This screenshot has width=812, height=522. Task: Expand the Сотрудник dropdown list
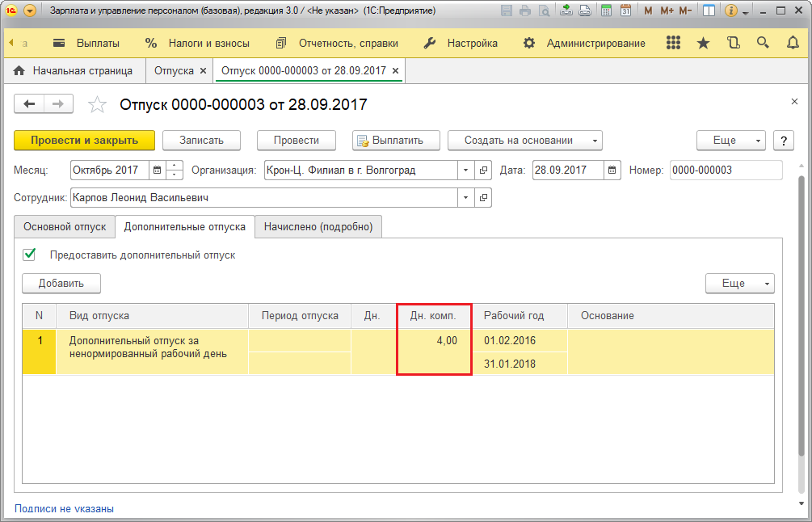click(x=465, y=197)
